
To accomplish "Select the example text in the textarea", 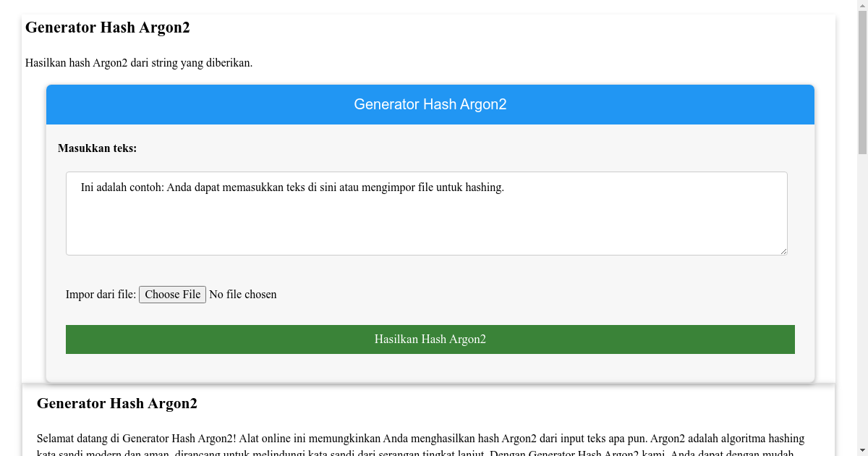I will pos(289,187).
